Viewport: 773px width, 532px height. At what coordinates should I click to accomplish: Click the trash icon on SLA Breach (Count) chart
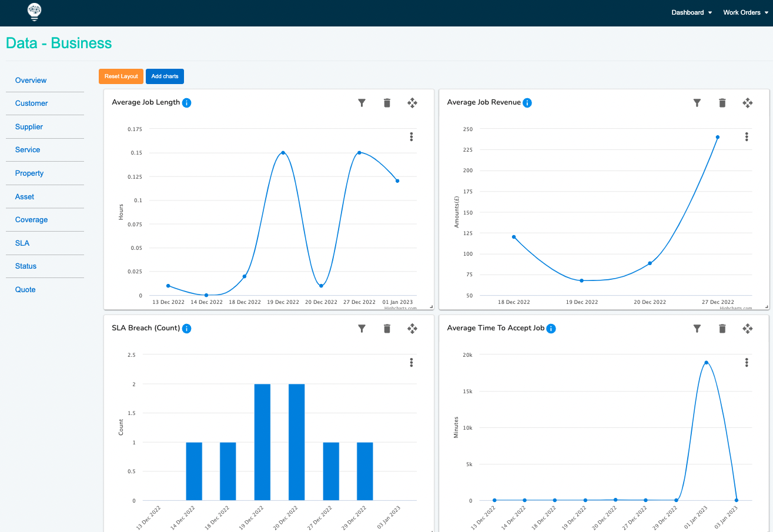click(387, 329)
